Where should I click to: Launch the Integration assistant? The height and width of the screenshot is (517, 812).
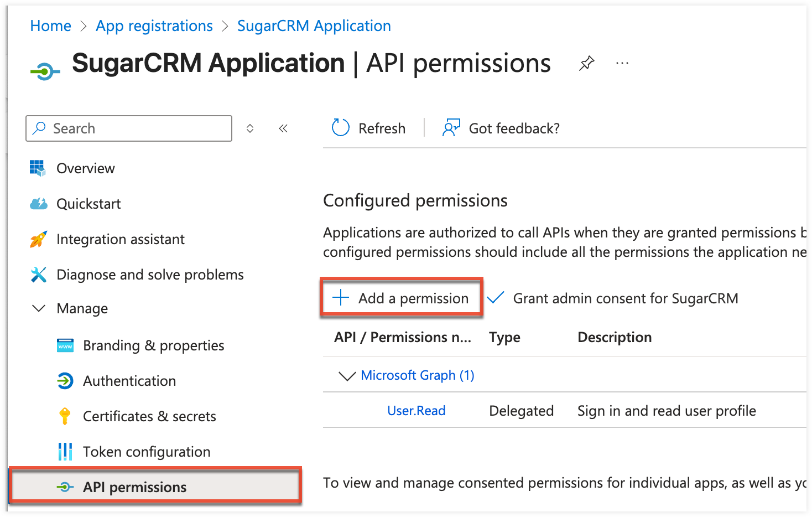[121, 239]
